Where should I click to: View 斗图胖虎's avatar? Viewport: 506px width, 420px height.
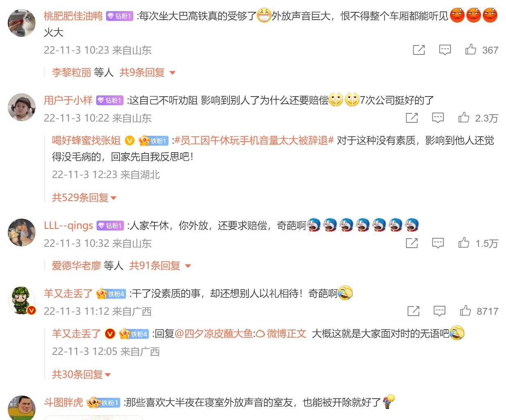pyautogui.click(x=22, y=408)
